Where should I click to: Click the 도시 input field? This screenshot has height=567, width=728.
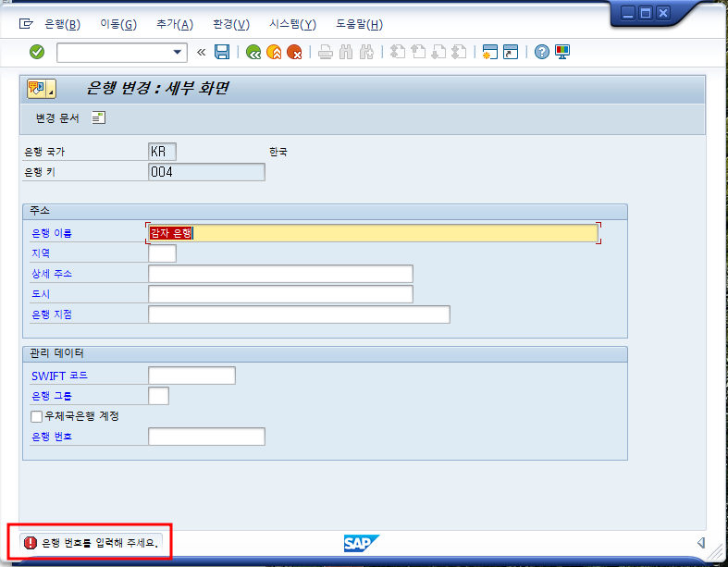click(x=280, y=294)
